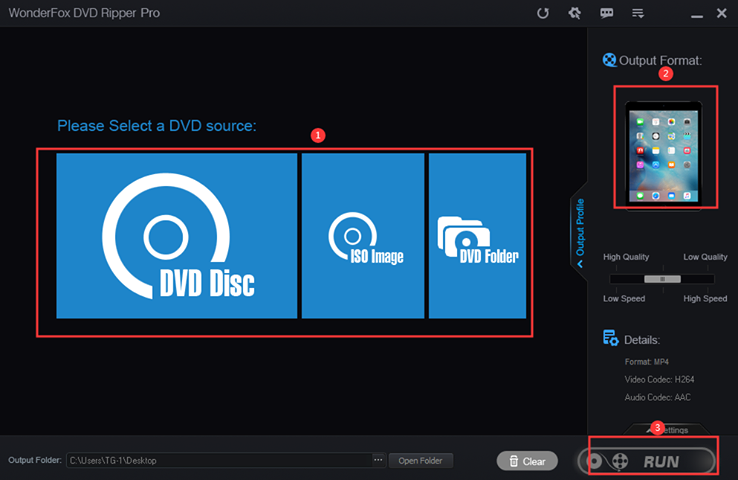Open the output format iPad thumbnail

point(663,154)
